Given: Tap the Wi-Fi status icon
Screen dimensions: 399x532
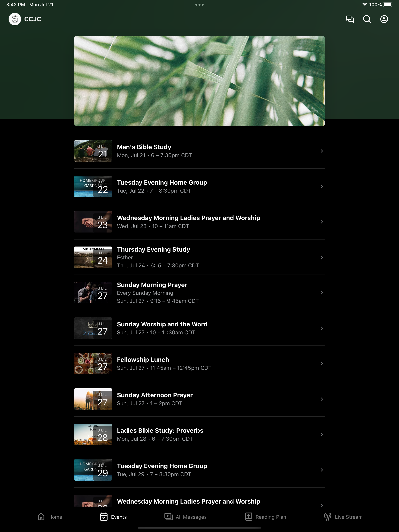Looking at the screenshot, I should click(365, 4).
